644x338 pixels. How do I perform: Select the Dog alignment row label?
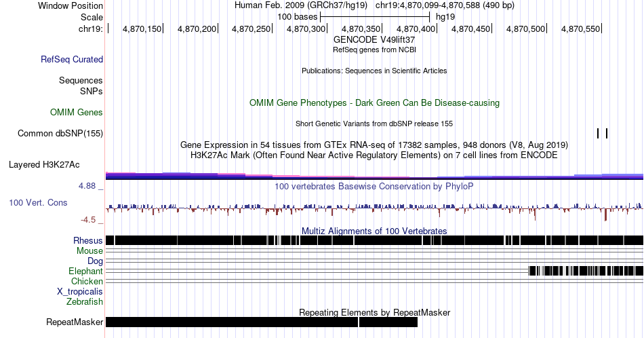tap(95, 261)
